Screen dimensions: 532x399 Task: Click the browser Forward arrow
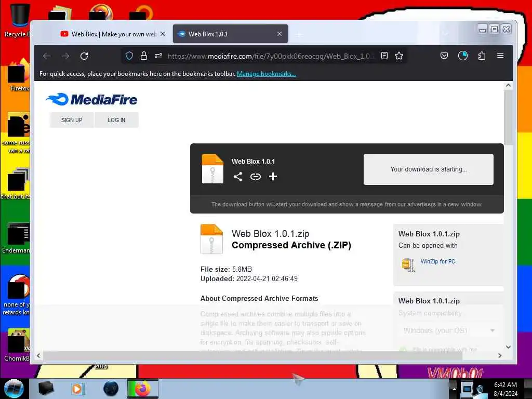coord(65,56)
